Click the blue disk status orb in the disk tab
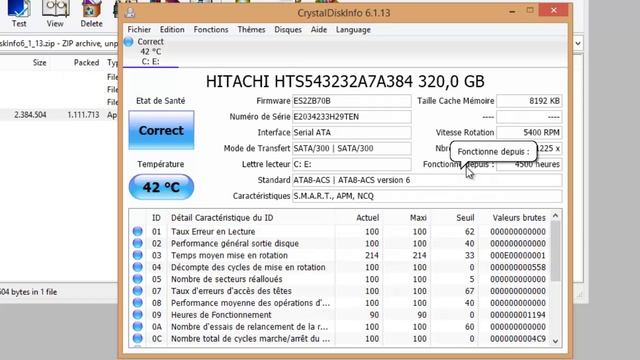The height and width of the screenshot is (360, 640). [129, 42]
